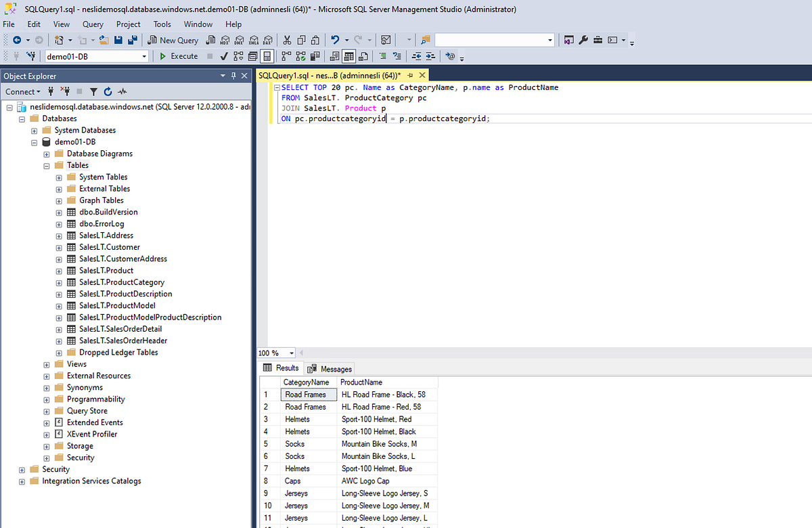This screenshot has height=528, width=812.
Task: Open the Connect dropdown in Object Explorer
Action: coord(22,91)
